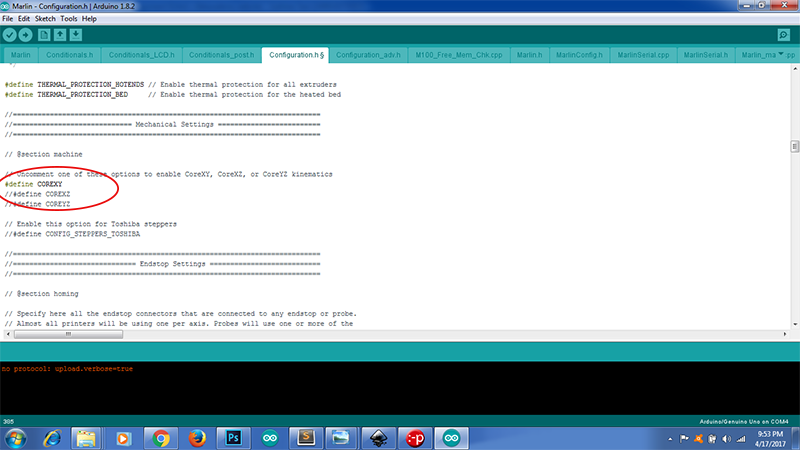Screen dimensions: 800x450
Task: Open the Windows Start button
Action: click(15, 439)
